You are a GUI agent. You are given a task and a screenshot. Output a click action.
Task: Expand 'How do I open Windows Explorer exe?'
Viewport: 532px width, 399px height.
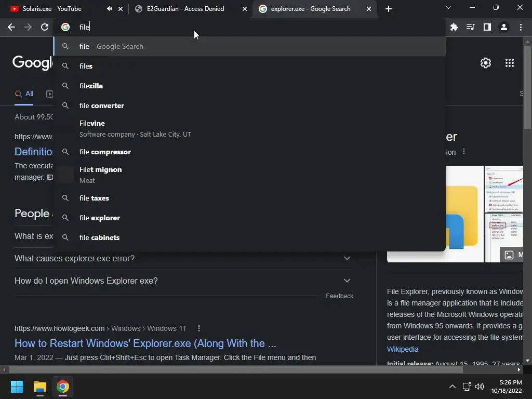tap(183, 281)
